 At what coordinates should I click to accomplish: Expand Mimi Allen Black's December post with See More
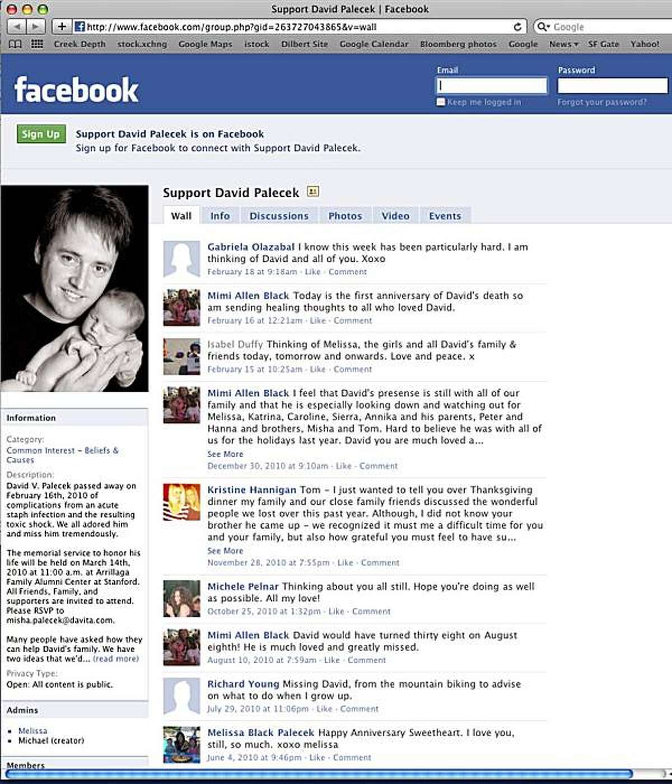tap(225, 454)
